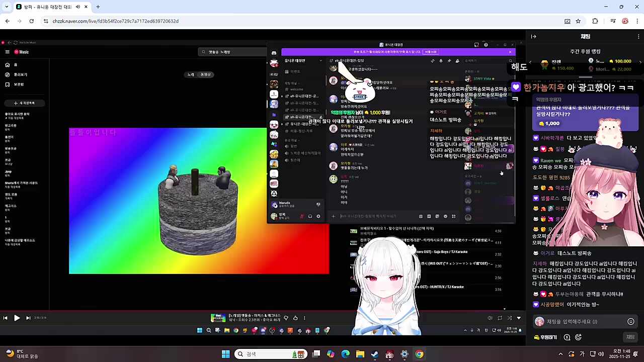The image size is (644, 362).
Task: Skip to the previous track
Action: coord(6,318)
